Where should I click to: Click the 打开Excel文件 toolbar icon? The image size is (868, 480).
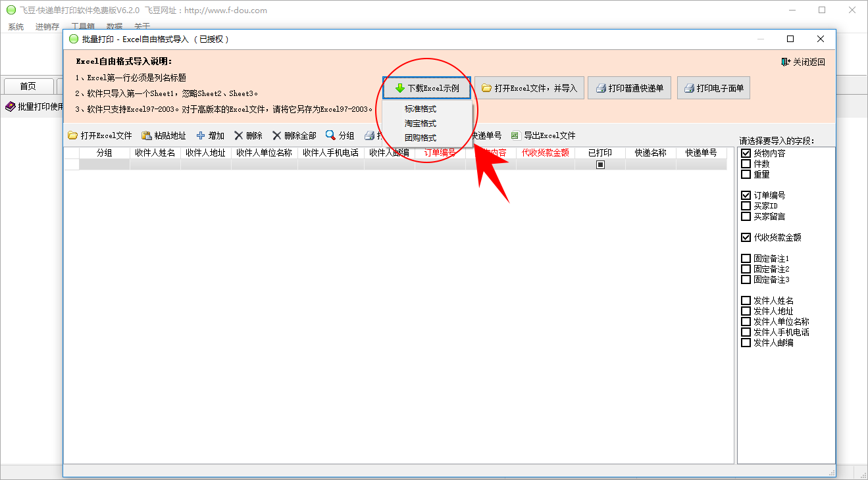(x=73, y=136)
